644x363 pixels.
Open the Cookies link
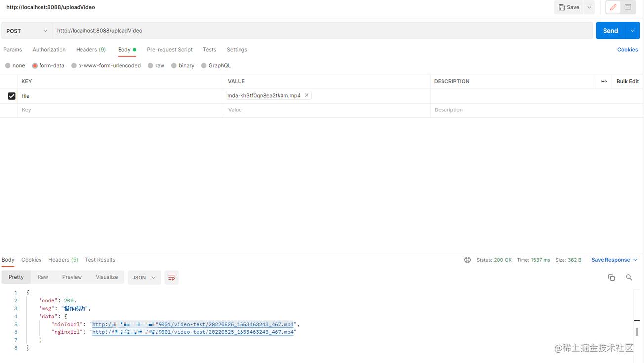(627, 50)
